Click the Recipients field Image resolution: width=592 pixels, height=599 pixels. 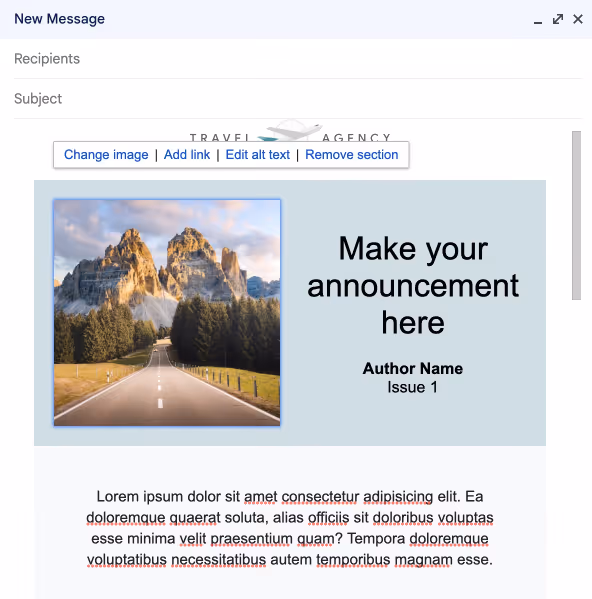click(298, 59)
